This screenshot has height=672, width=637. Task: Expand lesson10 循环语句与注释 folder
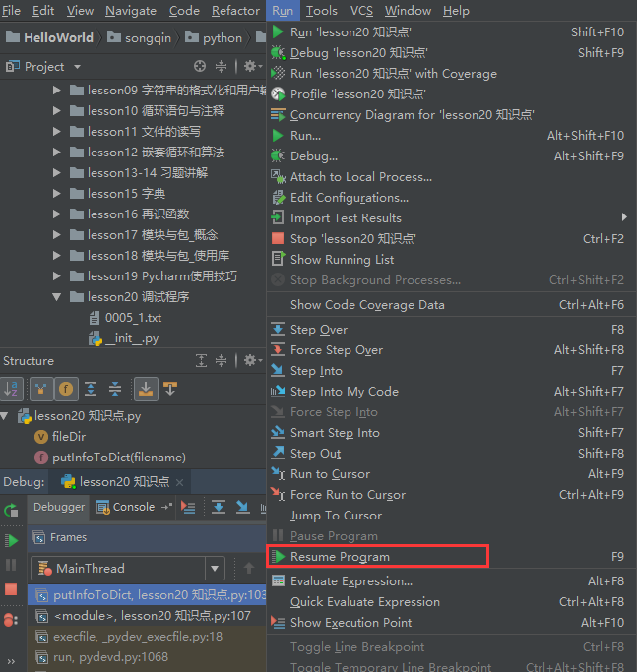56,110
